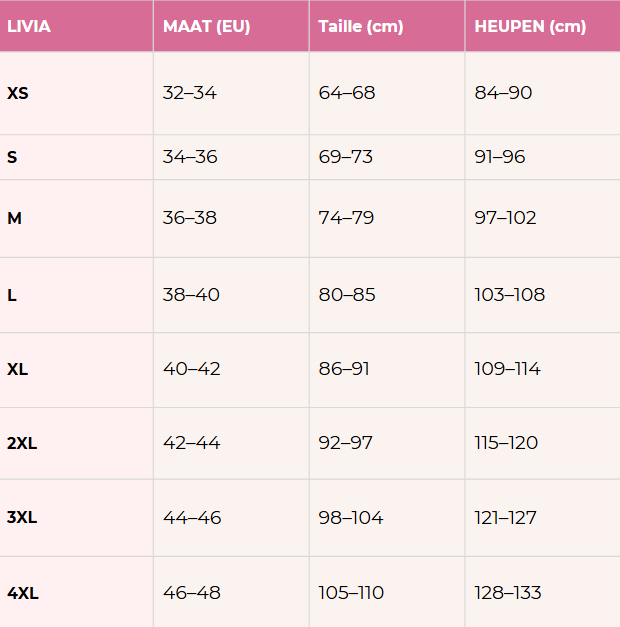Select waist value 92–97

346,443
